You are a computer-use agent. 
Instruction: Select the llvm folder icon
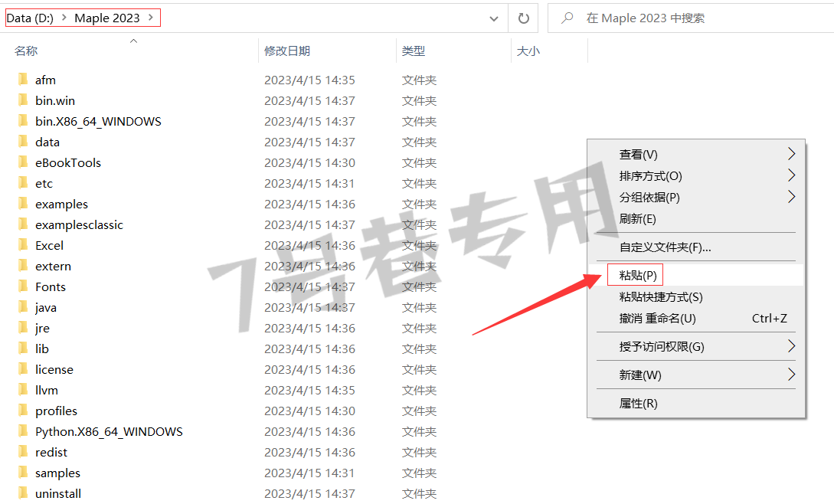click(23, 390)
